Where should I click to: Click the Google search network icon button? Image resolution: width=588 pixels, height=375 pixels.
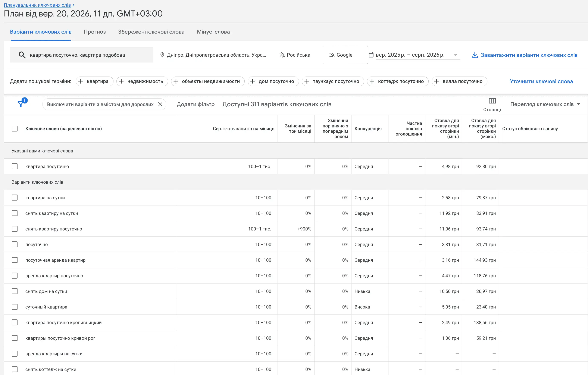click(345, 55)
